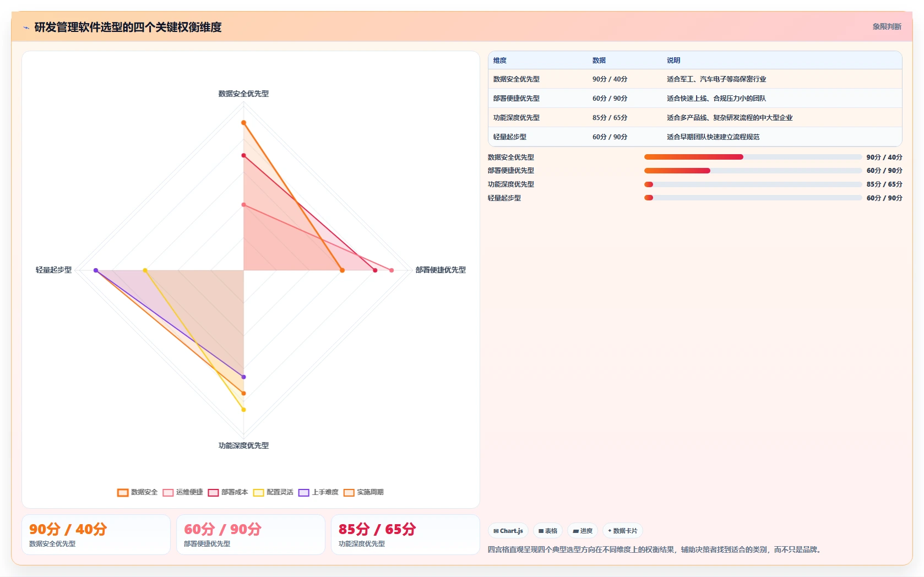Click the Chart.js chip
924x577 pixels.
508,531
